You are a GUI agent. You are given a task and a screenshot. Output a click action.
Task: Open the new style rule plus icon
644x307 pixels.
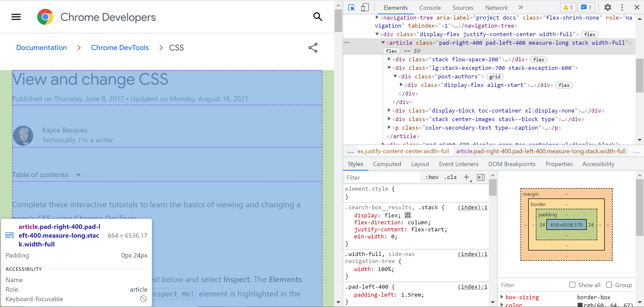tap(466, 177)
